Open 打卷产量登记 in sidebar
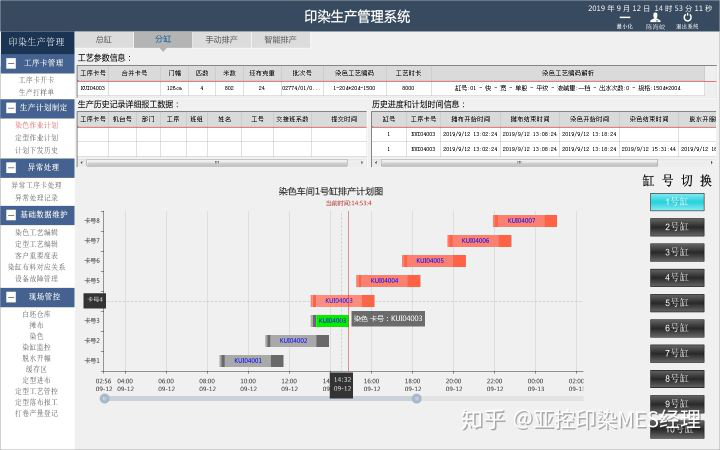This screenshot has height=450, width=720. [x=36, y=413]
